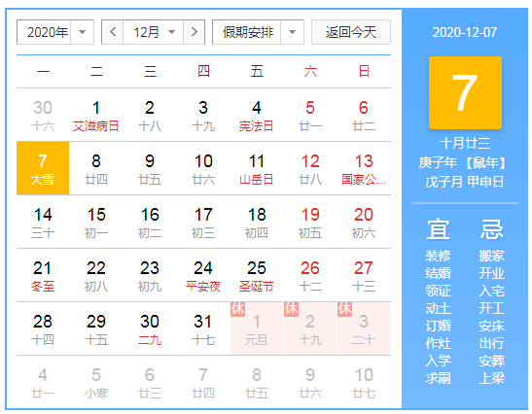Select December 11 山岳日

(x=257, y=168)
